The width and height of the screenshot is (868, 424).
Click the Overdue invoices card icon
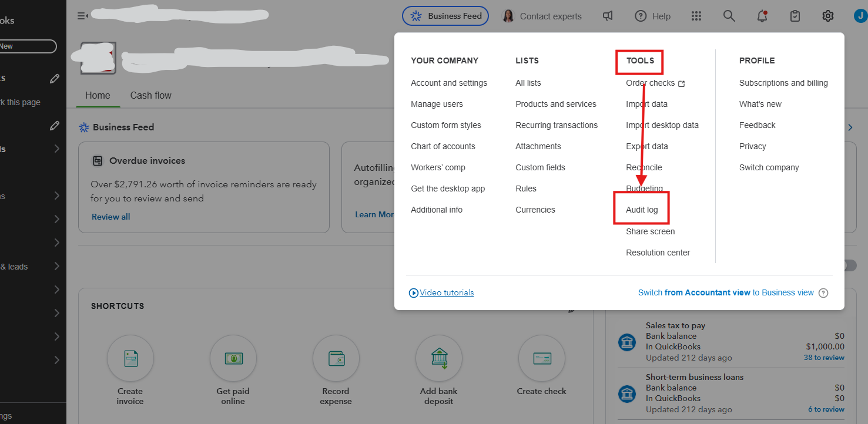pos(98,160)
